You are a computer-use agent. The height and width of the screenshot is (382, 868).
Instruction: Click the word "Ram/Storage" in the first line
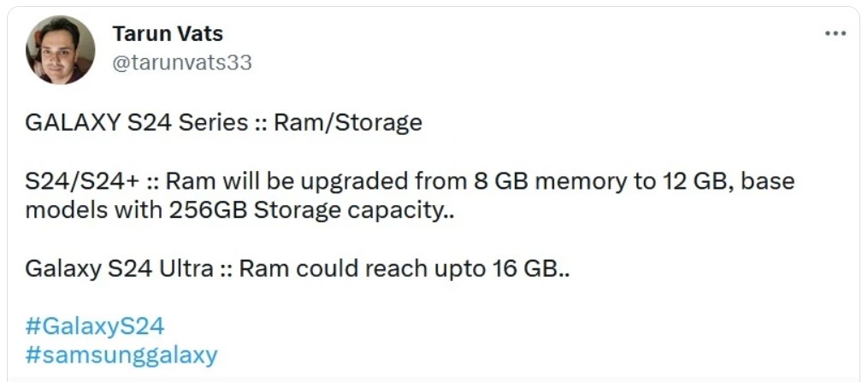coord(348,122)
